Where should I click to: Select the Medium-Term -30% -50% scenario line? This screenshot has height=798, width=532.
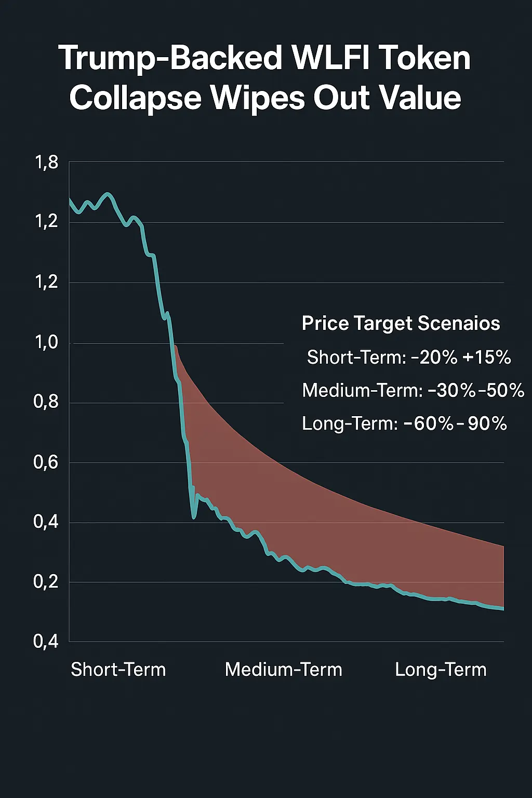413,390
